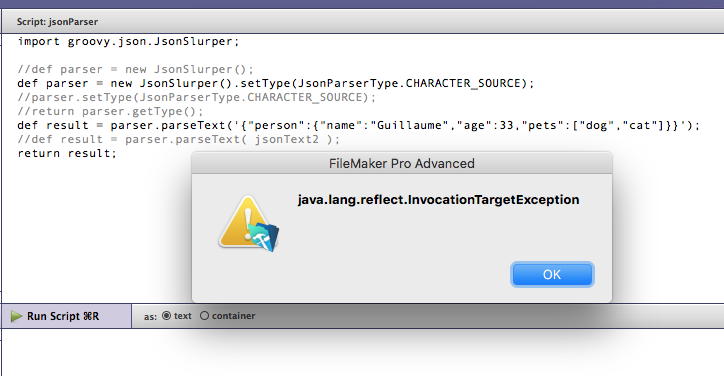Screen dimensions: 724x376
Task: Click the return result; line
Action: point(67,153)
